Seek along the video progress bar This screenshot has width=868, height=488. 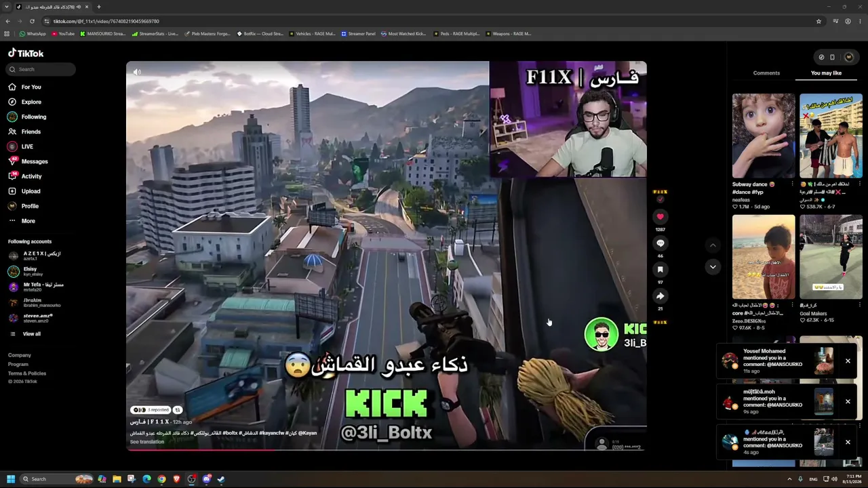386,449
